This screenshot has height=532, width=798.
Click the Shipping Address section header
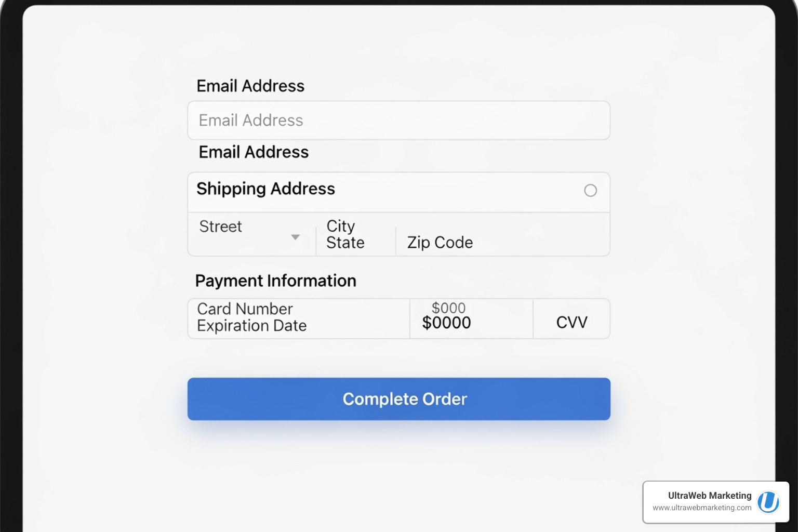[265, 189]
